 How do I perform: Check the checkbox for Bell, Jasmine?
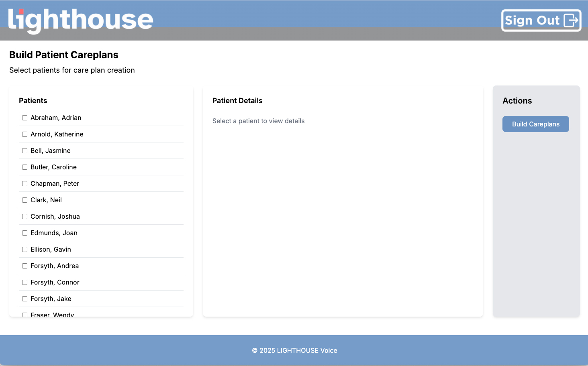point(24,150)
